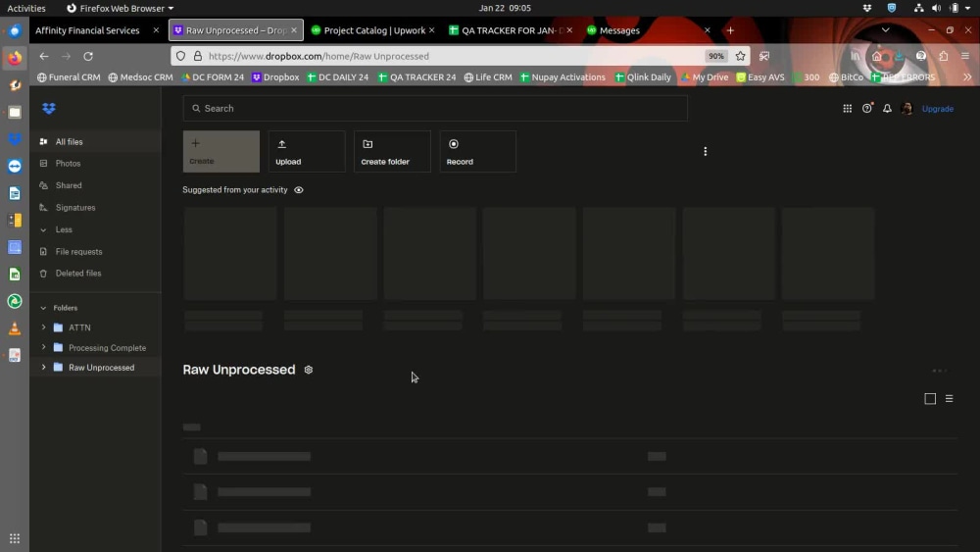Image resolution: width=980 pixels, height=552 pixels.
Task: Click the 90% zoom level indicator
Action: pyautogui.click(x=715, y=56)
